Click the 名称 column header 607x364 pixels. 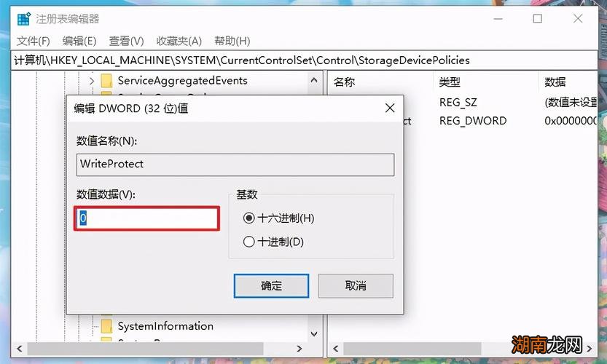pos(344,82)
